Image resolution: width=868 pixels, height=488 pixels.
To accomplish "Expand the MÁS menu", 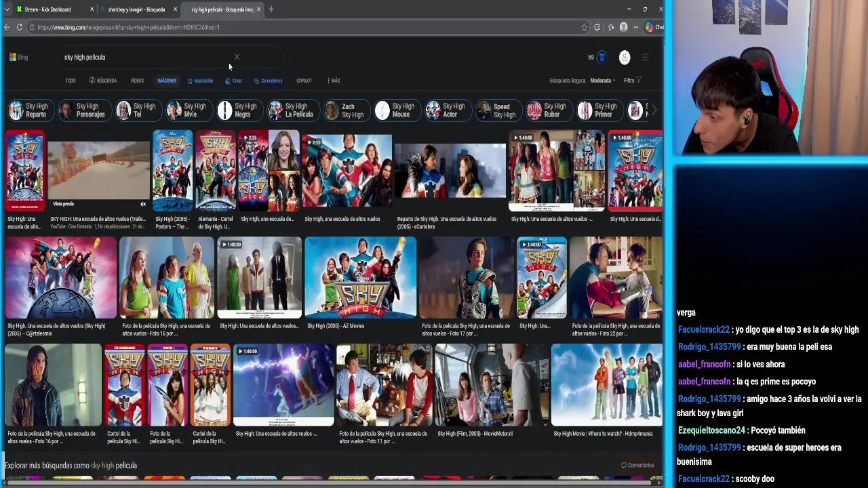I will click(x=334, y=81).
